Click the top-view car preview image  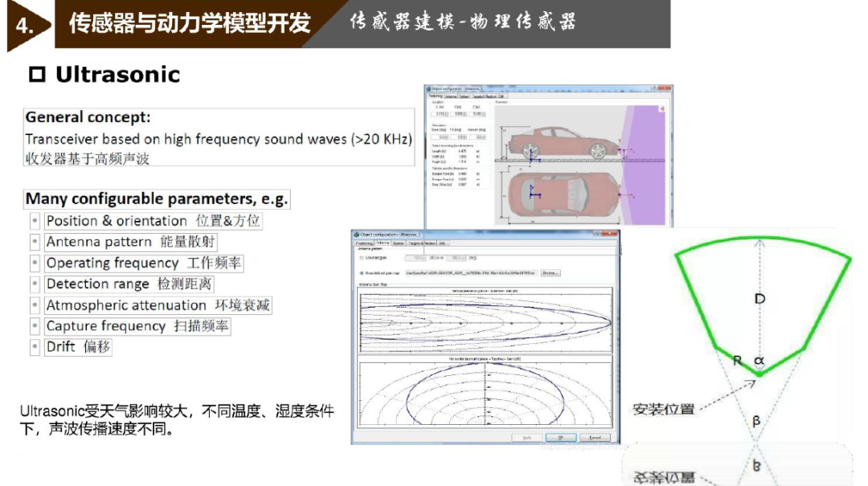click(x=563, y=194)
